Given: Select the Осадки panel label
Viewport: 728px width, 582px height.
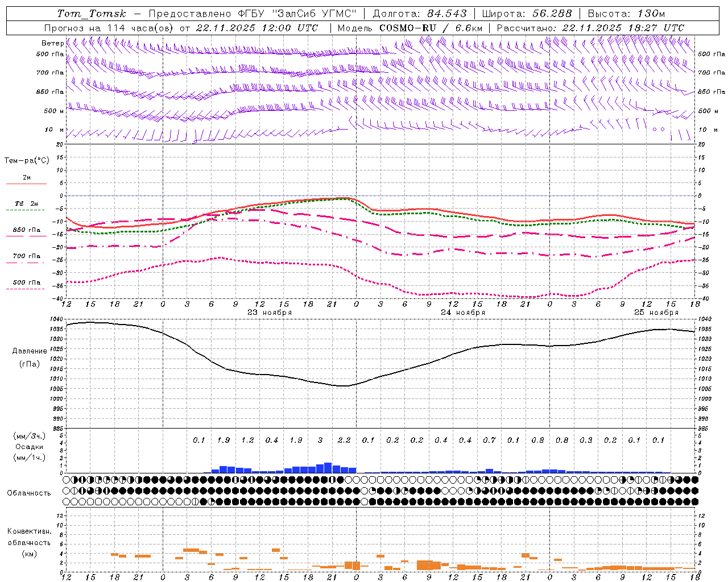Looking at the screenshot, I should point(29,447).
